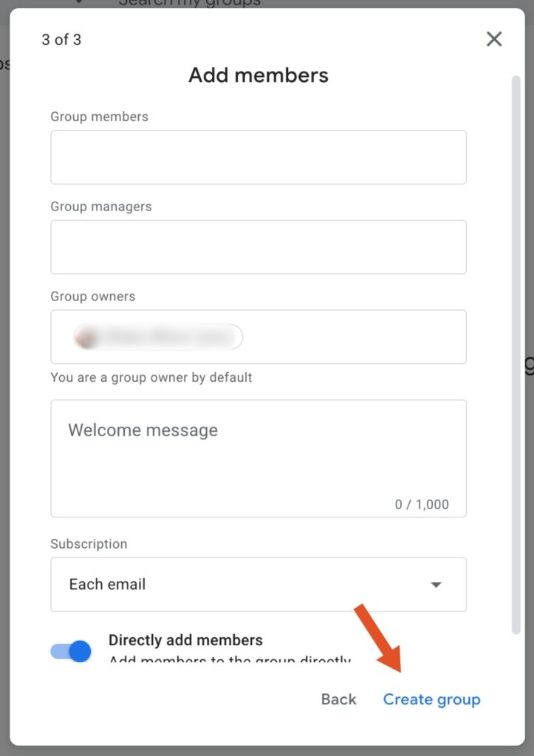Expand Subscription using the caret arrow
The height and width of the screenshot is (756, 534).
click(436, 585)
